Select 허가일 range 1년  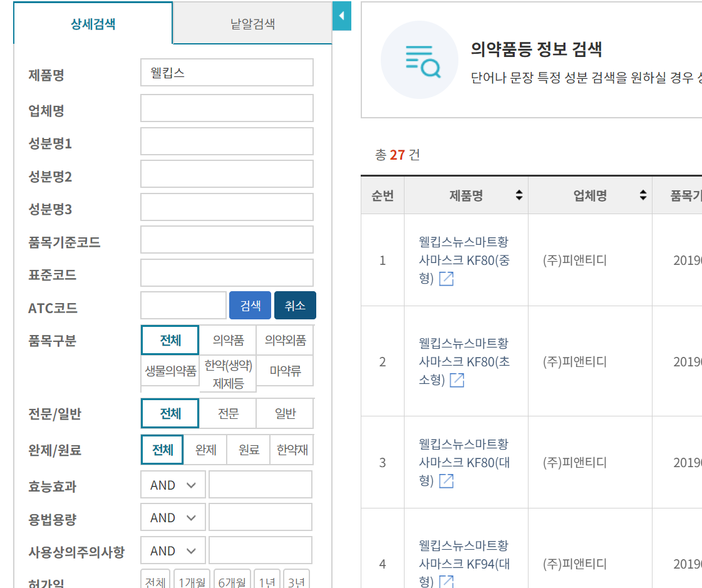pyautogui.click(x=267, y=579)
